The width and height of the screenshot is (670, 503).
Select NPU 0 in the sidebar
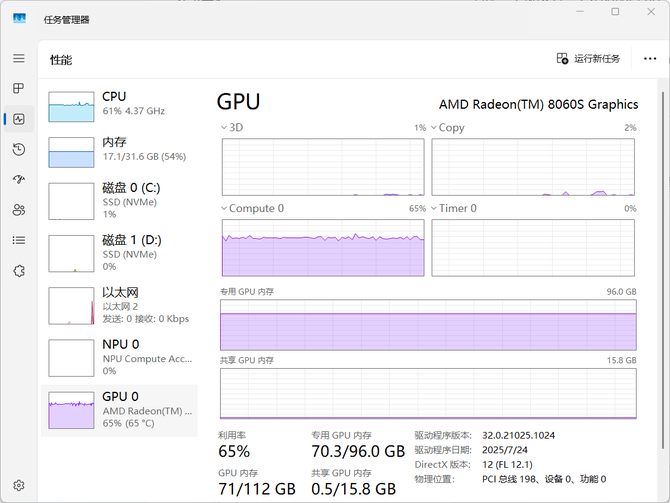tap(119, 357)
